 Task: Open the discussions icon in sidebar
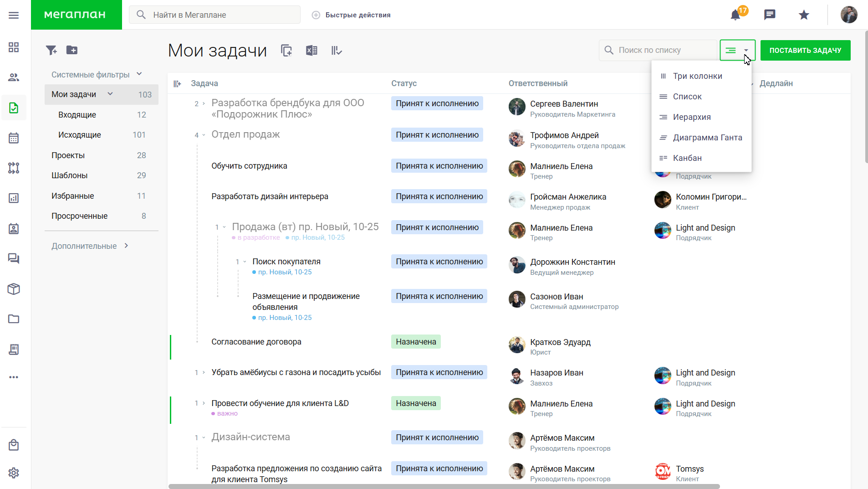pos(14,259)
